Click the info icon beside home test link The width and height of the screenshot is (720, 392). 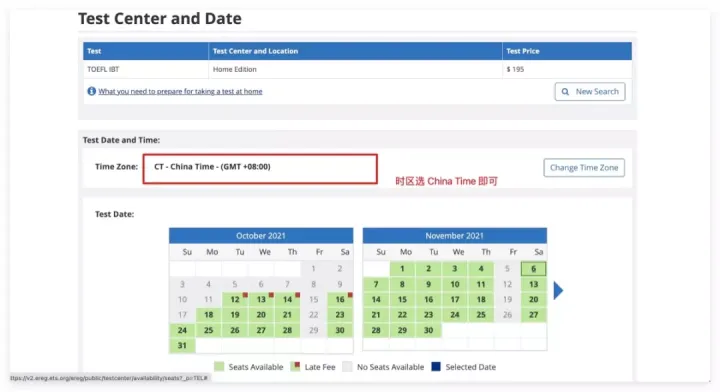(91, 91)
